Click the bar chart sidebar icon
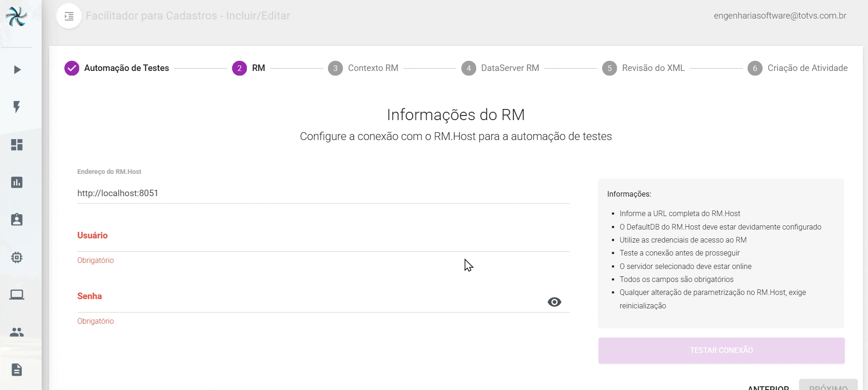 [17, 182]
